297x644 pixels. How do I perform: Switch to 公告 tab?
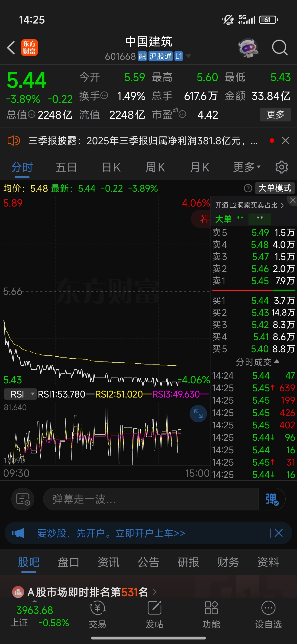[148, 562]
